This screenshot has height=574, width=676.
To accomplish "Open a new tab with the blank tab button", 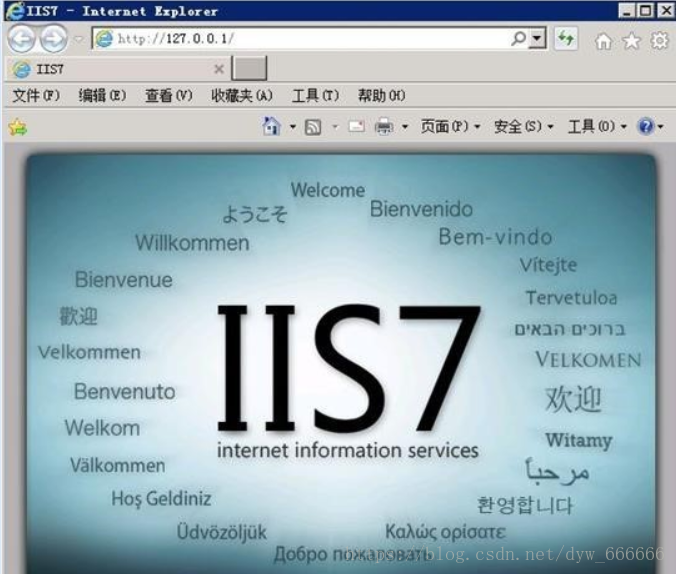I will tap(249, 68).
